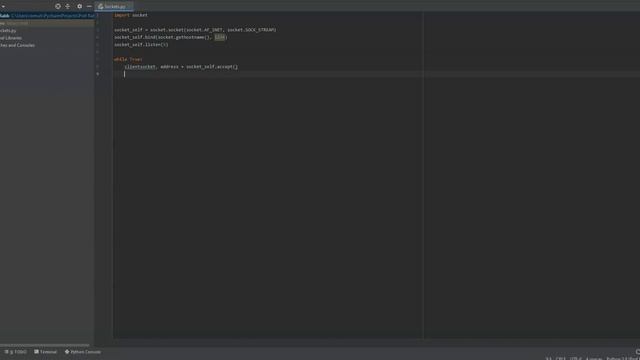Click the highlighted port number in bind call

(220, 37)
